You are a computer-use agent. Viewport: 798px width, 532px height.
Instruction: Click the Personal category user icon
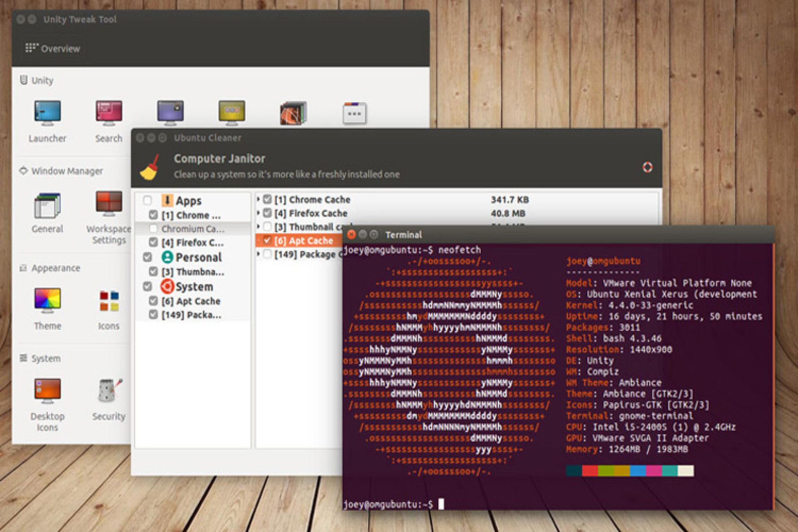click(x=167, y=257)
